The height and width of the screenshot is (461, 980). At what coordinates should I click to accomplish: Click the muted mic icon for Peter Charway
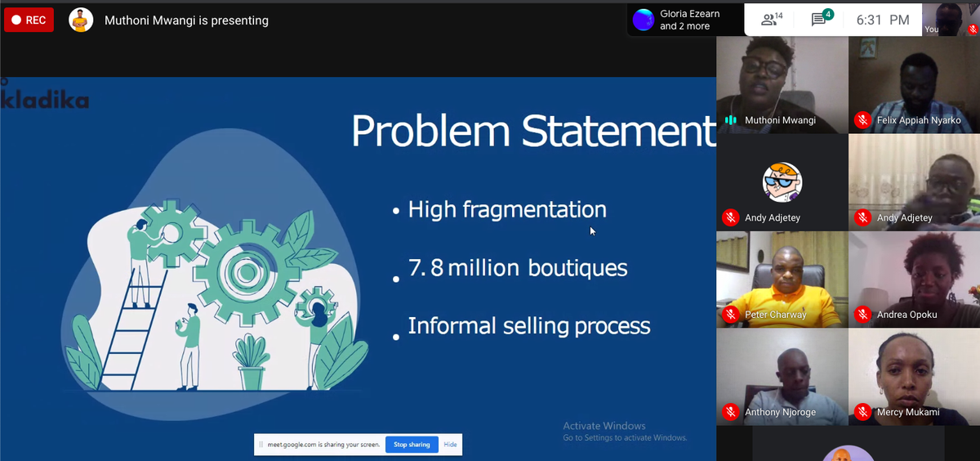pos(730,314)
